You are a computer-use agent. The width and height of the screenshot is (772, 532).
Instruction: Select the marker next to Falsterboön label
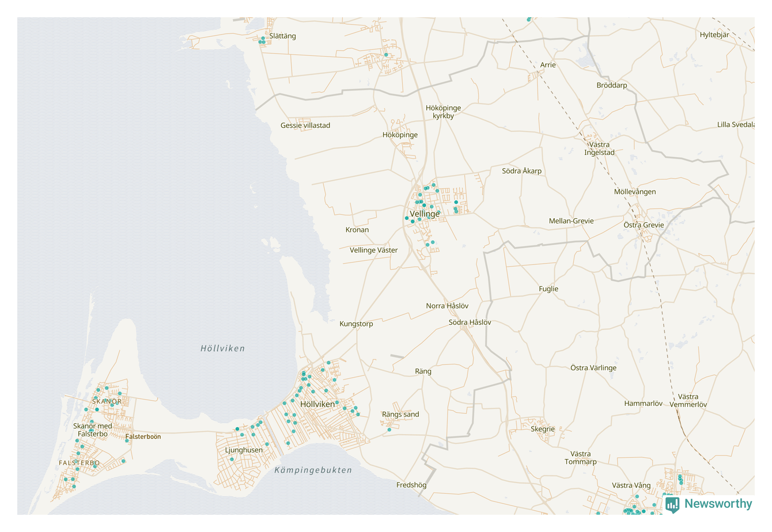pyautogui.click(x=127, y=441)
